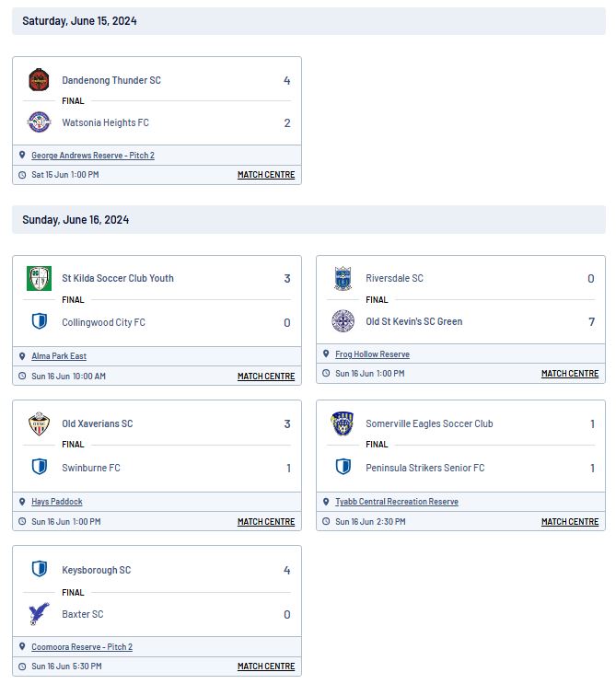Click the Old Xaverians SC team name

[x=98, y=423]
